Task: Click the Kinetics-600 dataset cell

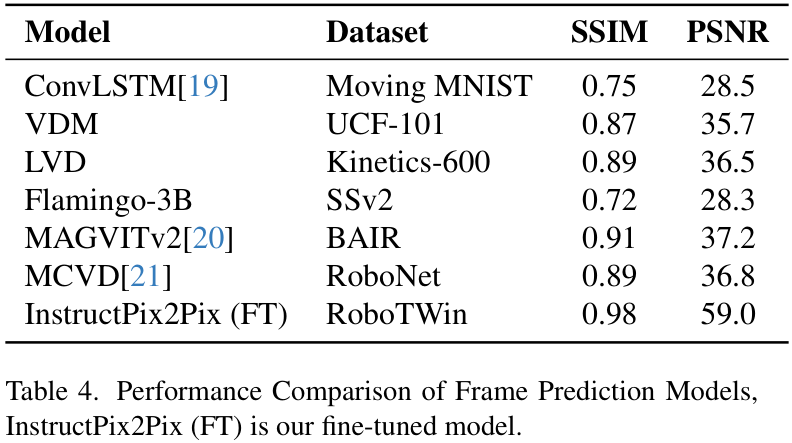Action: coord(408,162)
